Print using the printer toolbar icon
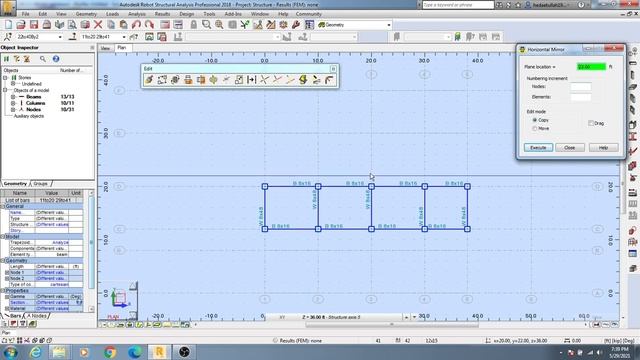Screen dimensions: 640x360 pos(47,25)
